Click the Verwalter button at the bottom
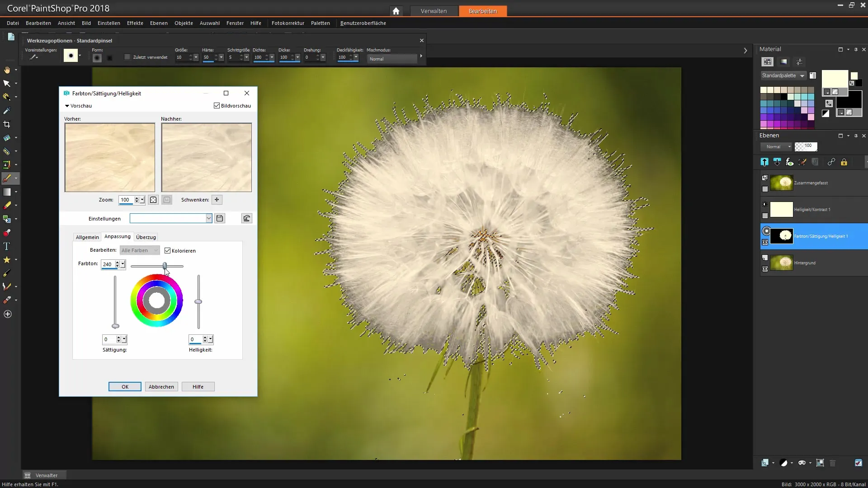The width and height of the screenshot is (868, 488). tap(44, 475)
